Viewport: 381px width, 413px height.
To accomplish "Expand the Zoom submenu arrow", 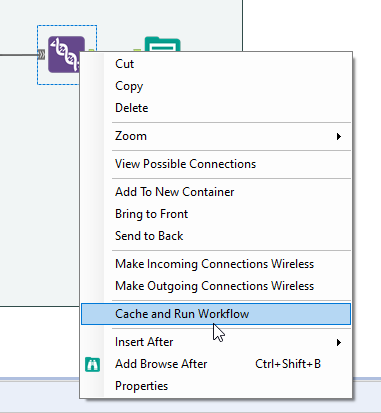I will point(339,136).
